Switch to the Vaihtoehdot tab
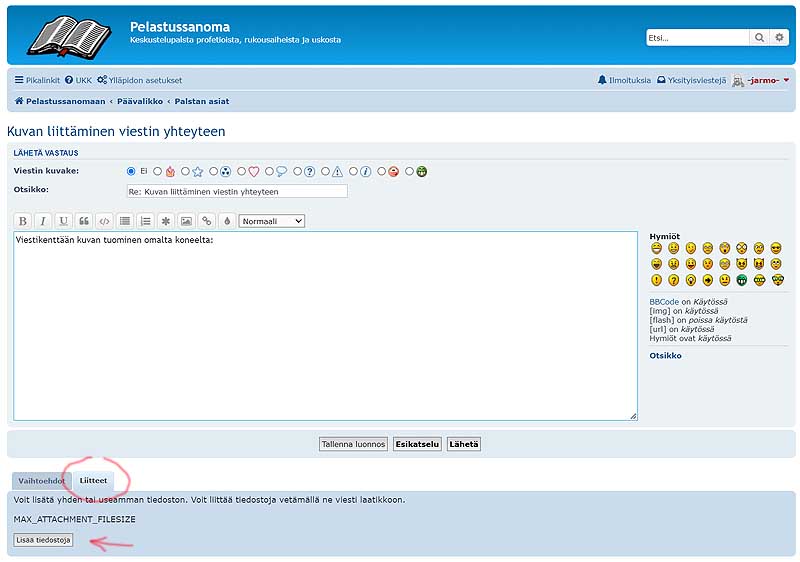 click(40, 481)
